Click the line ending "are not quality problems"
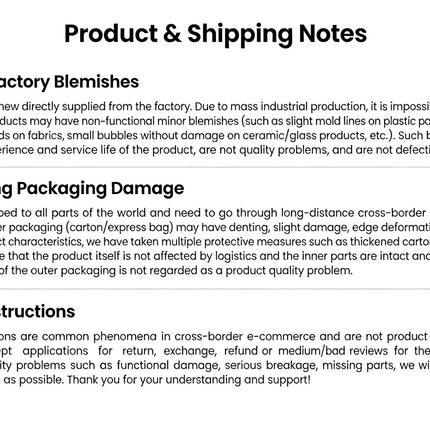Screen dimensions: 430x430 point(215,150)
